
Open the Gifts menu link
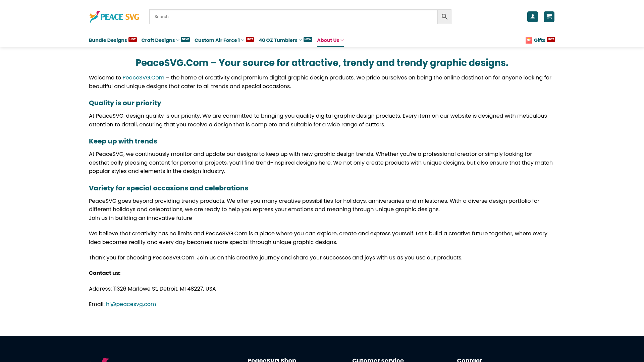(540, 40)
